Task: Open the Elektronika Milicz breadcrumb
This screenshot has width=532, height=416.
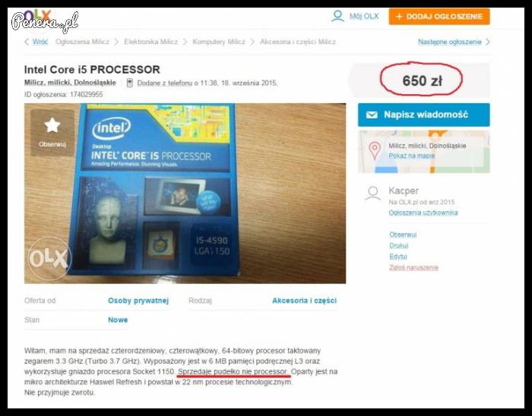Action: point(151,42)
